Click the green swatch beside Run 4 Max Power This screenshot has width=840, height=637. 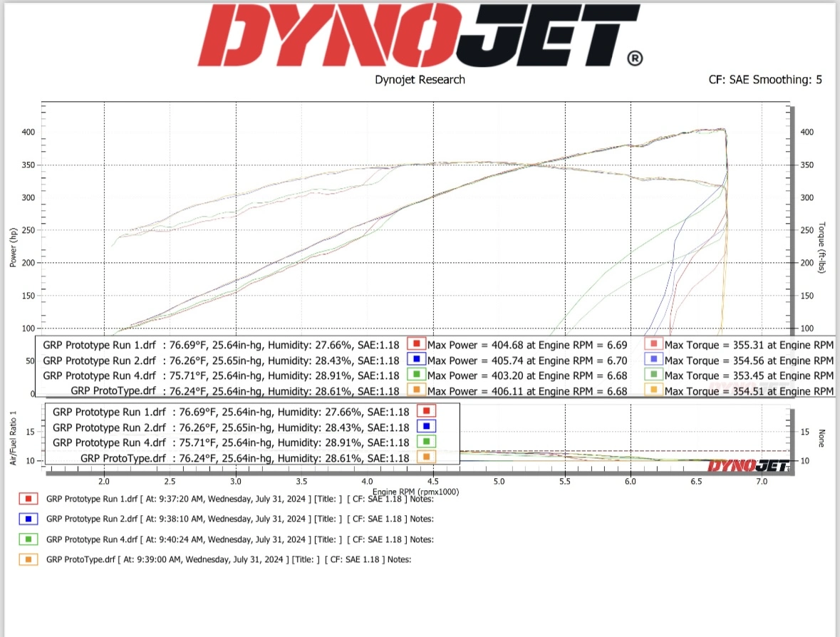point(416,374)
